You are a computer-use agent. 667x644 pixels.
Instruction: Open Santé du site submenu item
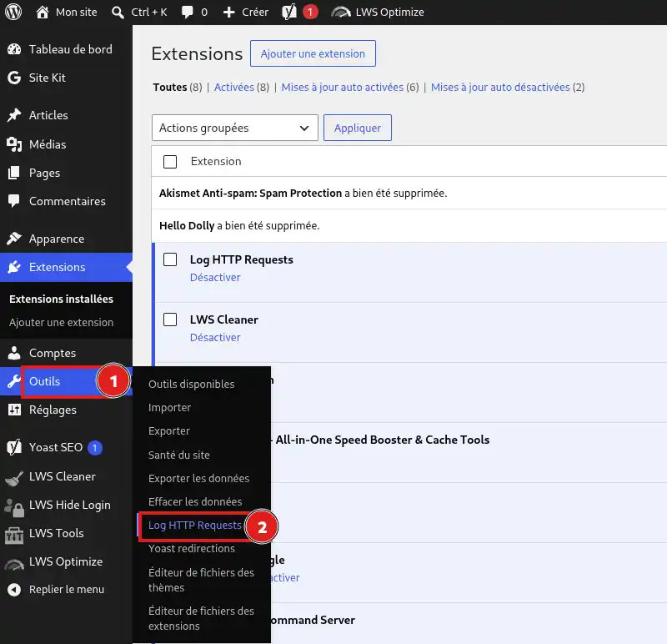[178, 455]
